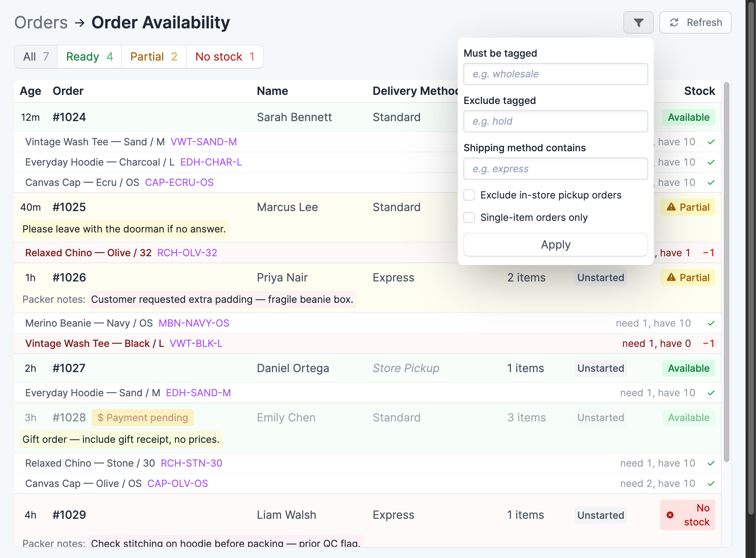Open SKU link EDH-CHAR-L

coord(211,162)
